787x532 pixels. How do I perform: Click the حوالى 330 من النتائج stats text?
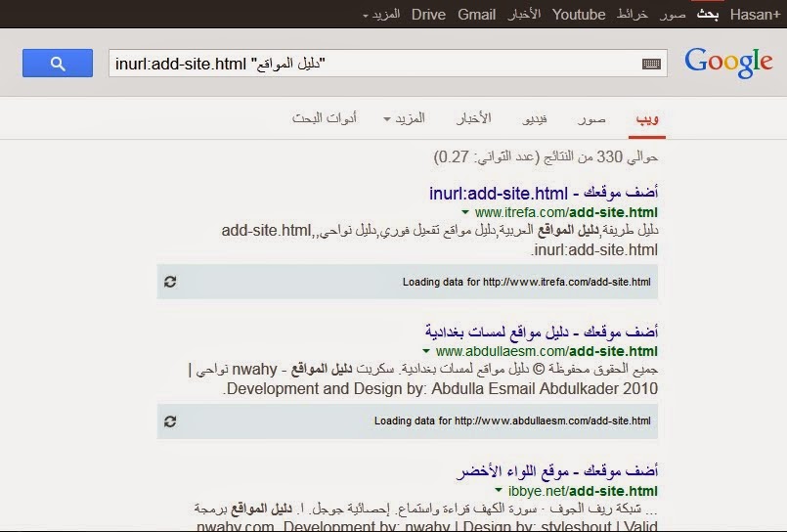(x=546, y=157)
